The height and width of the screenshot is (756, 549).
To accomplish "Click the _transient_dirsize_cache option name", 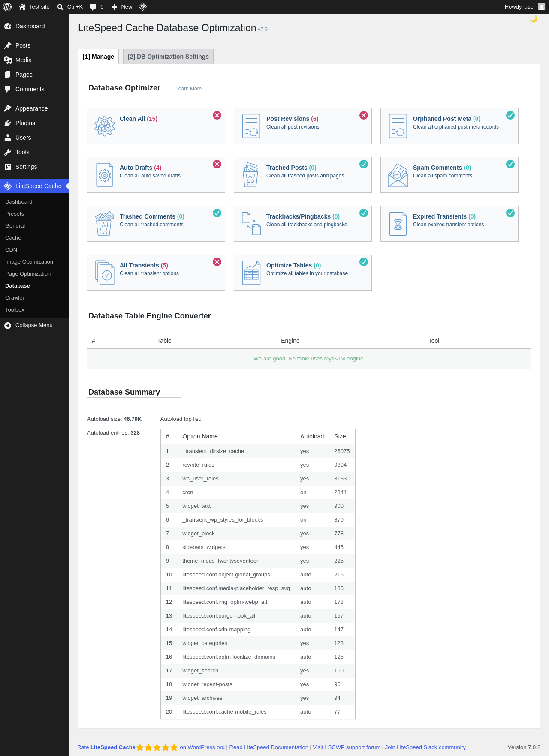I will pyautogui.click(x=213, y=451).
